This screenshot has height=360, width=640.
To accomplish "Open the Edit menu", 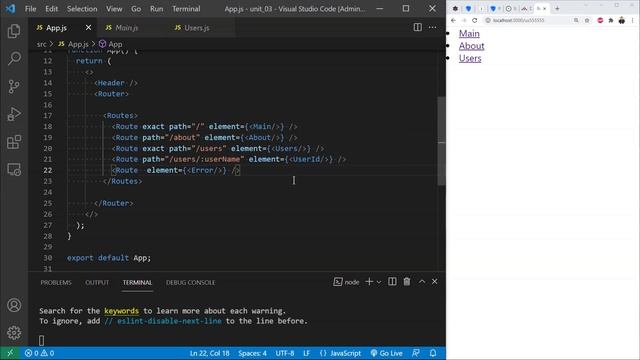I will (x=51, y=9).
